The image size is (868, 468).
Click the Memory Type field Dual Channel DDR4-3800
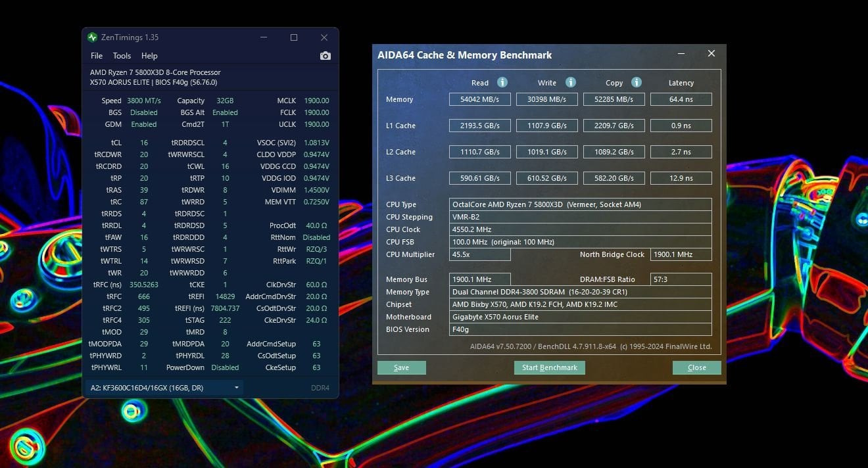pos(581,292)
